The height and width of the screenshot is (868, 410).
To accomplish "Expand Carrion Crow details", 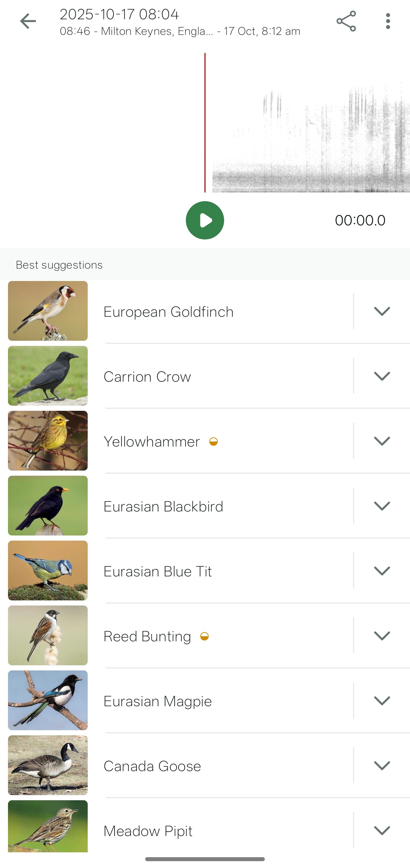I will (382, 376).
